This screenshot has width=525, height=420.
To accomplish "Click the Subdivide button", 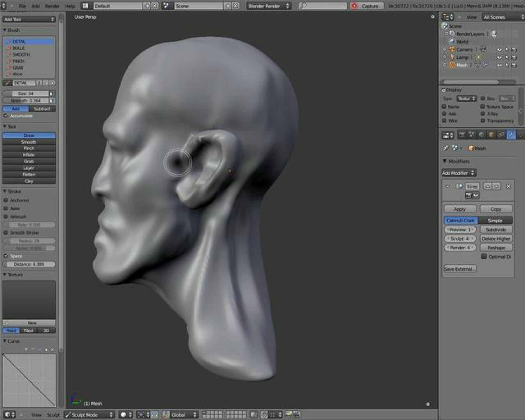I will point(496,229).
